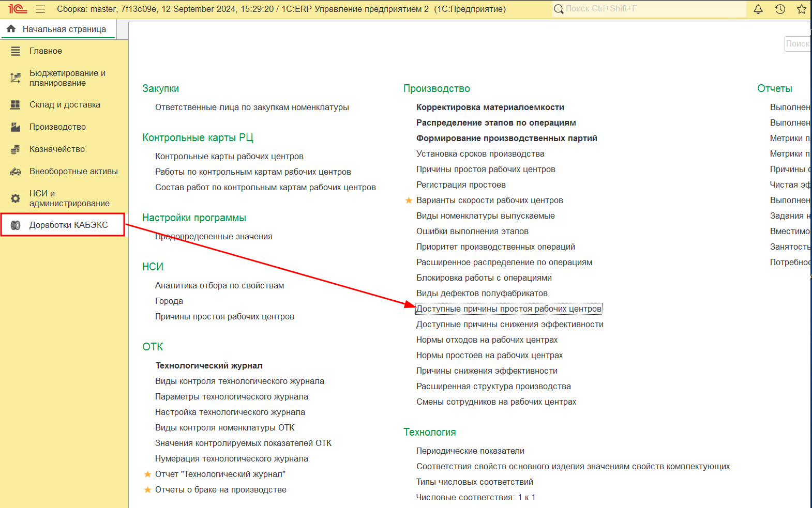
Task: Open the history clock icon
Action: (x=780, y=9)
